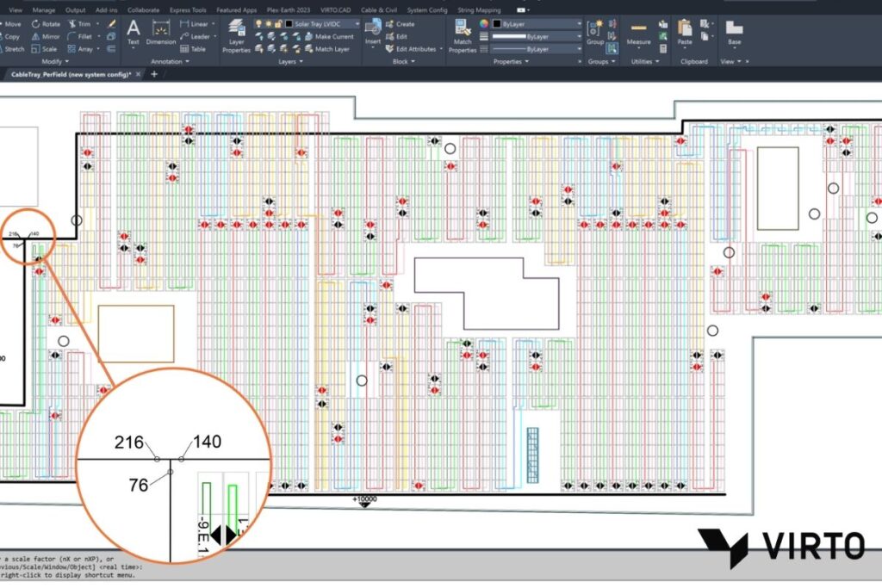Click Match Layer tool

(x=326, y=49)
